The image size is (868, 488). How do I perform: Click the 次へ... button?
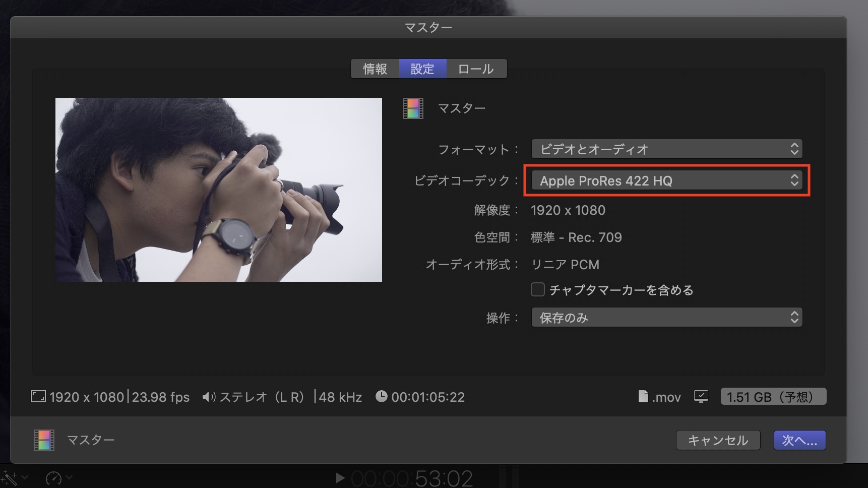pyautogui.click(x=799, y=440)
